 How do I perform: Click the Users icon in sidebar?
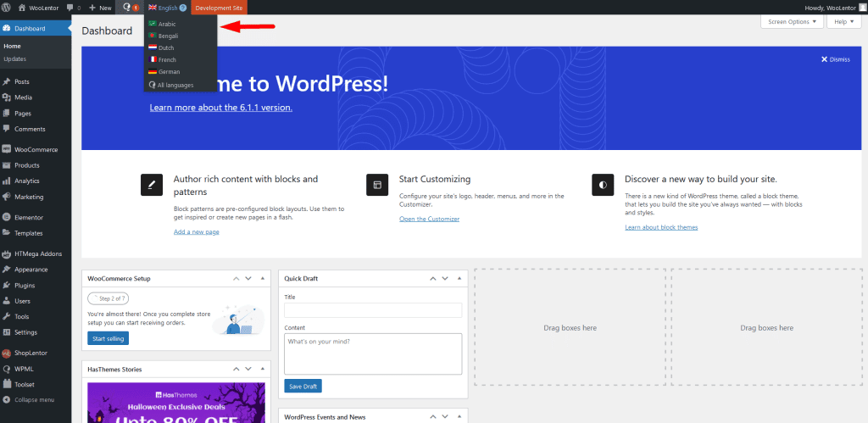7,301
